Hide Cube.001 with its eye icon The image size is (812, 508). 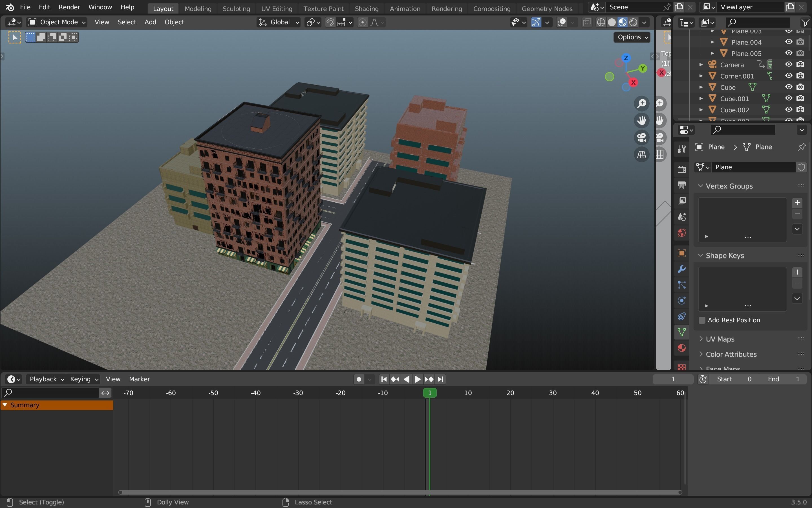[x=789, y=98]
